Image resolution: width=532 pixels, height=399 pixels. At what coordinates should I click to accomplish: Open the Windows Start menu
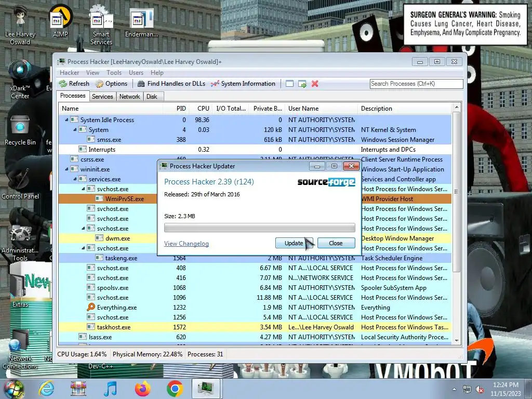tap(13, 389)
